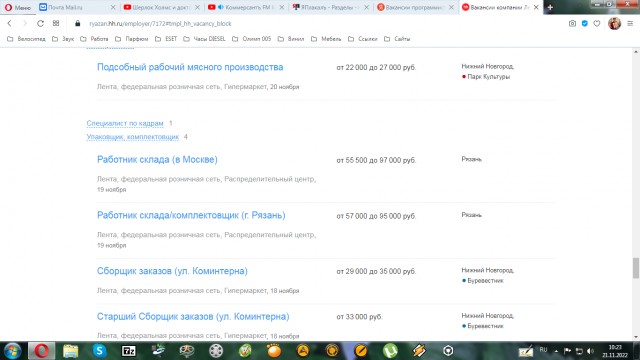Open vacancy Подсобный рабочий мясного производства

tap(190, 67)
